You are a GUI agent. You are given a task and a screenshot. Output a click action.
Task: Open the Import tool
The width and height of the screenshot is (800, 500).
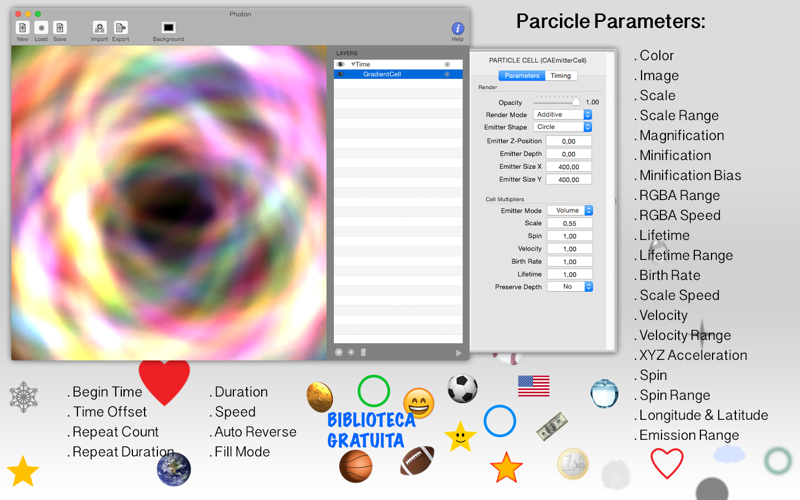click(x=99, y=28)
